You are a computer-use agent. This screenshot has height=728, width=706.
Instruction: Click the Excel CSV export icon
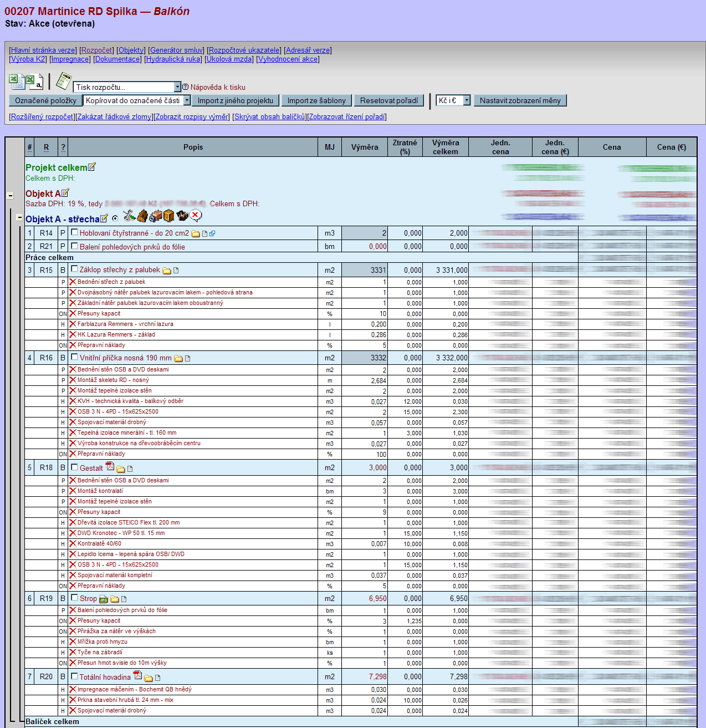(x=34, y=82)
